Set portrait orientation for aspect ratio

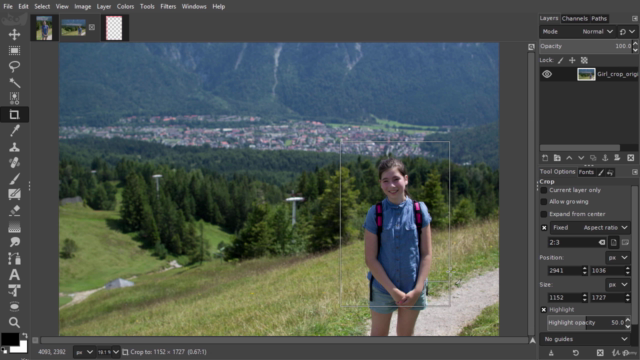pos(614,242)
